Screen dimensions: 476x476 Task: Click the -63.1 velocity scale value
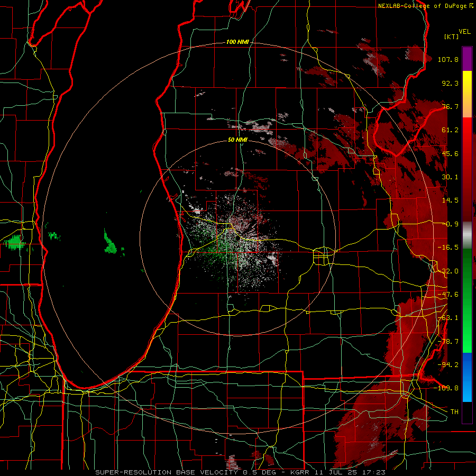(448, 318)
